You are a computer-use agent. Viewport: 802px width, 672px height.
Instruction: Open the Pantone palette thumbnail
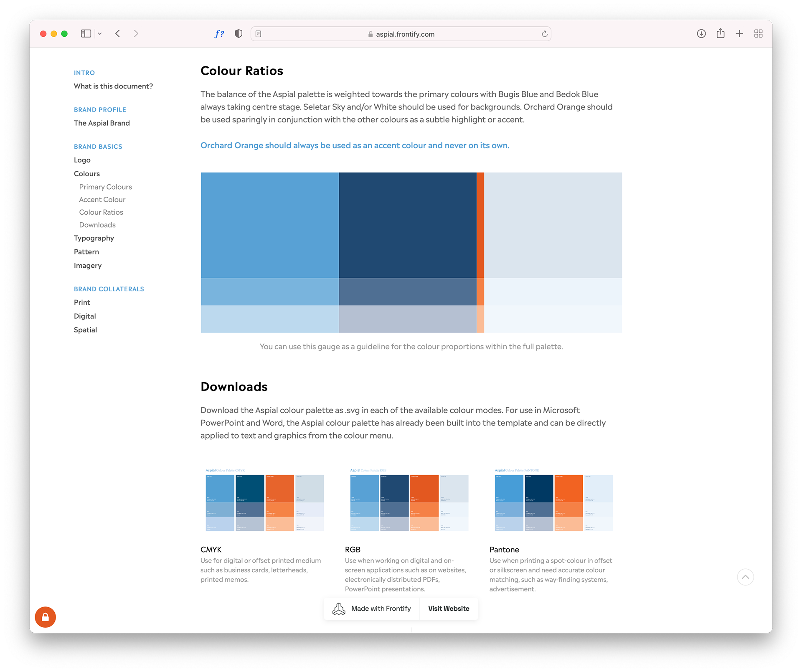click(554, 500)
